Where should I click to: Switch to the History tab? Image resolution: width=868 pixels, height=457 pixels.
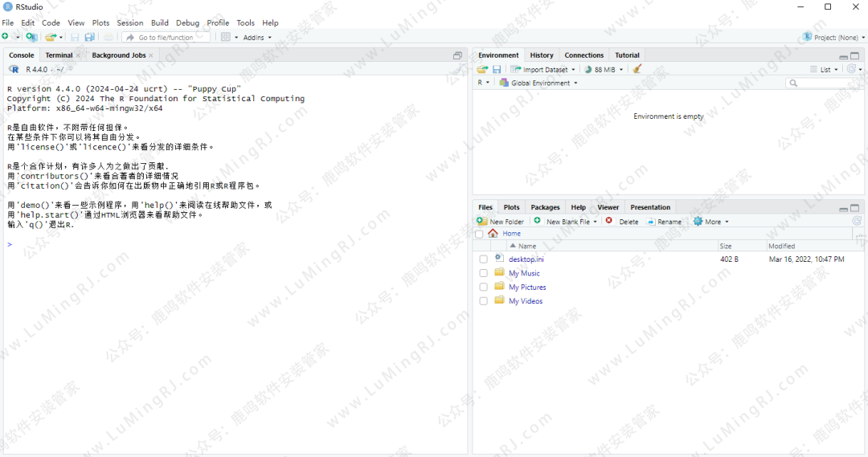(x=542, y=55)
